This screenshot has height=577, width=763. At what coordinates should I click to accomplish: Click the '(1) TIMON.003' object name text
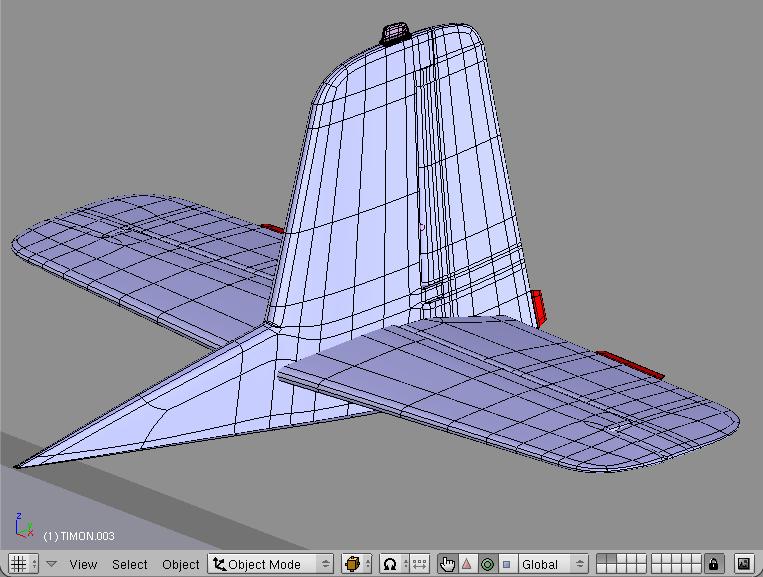point(79,536)
